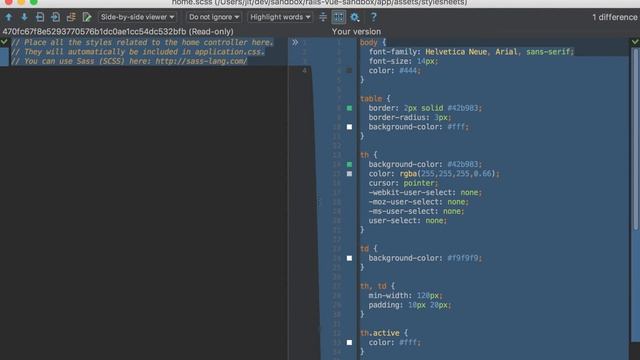Click the 'Place all the styles' comment line
The width and height of the screenshot is (640, 360).
(x=142, y=42)
